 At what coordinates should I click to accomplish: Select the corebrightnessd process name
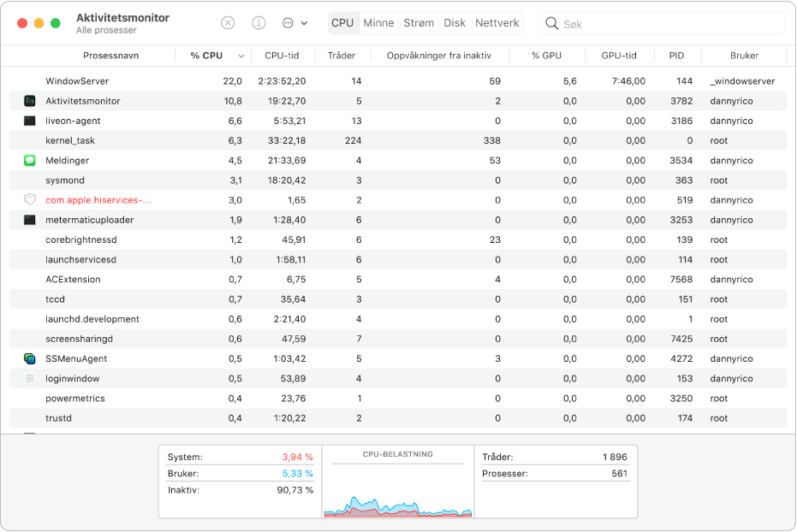coord(81,239)
